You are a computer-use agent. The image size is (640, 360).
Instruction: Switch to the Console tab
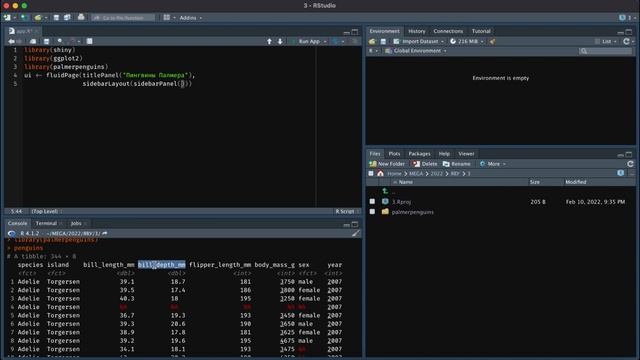tap(17, 223)
